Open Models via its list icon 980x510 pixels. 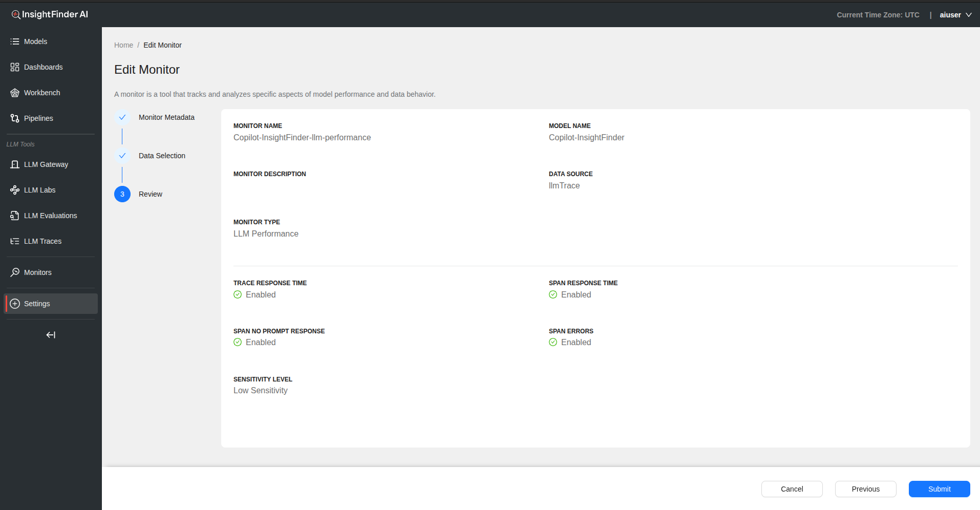pyautogui.click(x=15, y=41)
